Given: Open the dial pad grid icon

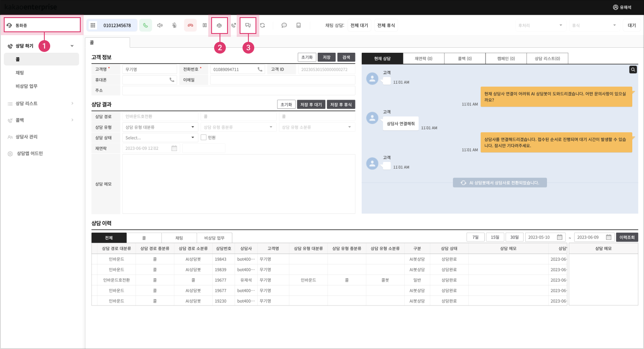Looking at the screenshot, I should coord(93,26).
